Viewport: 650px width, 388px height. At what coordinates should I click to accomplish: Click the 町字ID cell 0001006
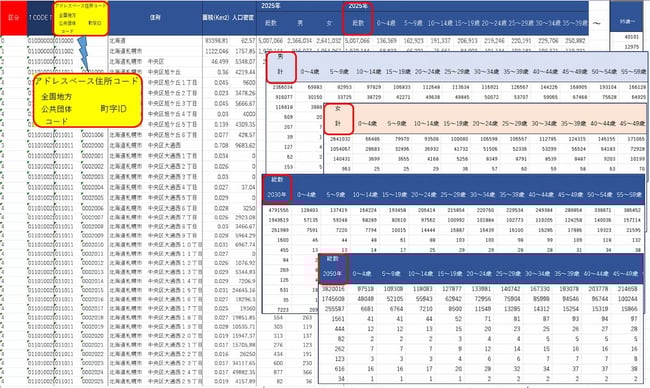coord(92,135)
